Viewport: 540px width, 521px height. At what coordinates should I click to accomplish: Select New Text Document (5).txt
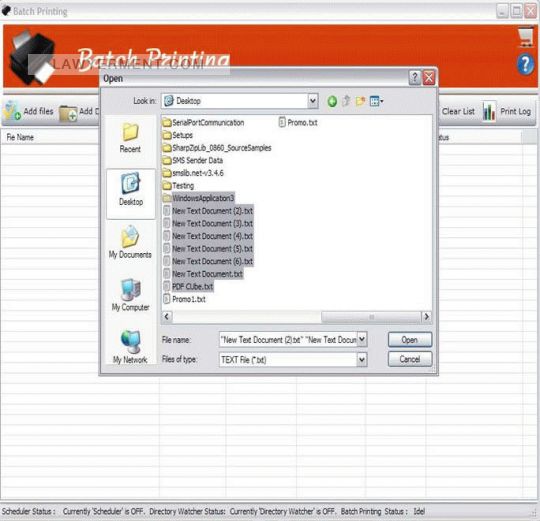(x=208, y=249)
